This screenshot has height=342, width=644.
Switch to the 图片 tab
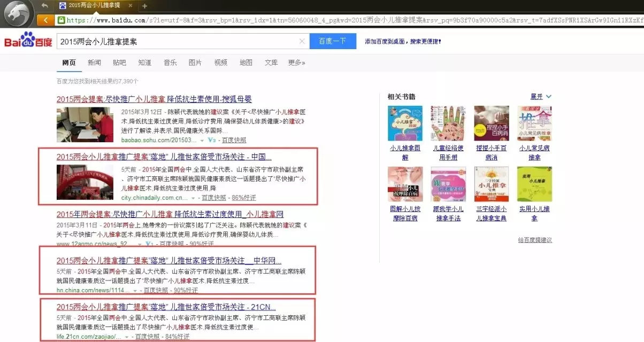[x=195, y=63]
